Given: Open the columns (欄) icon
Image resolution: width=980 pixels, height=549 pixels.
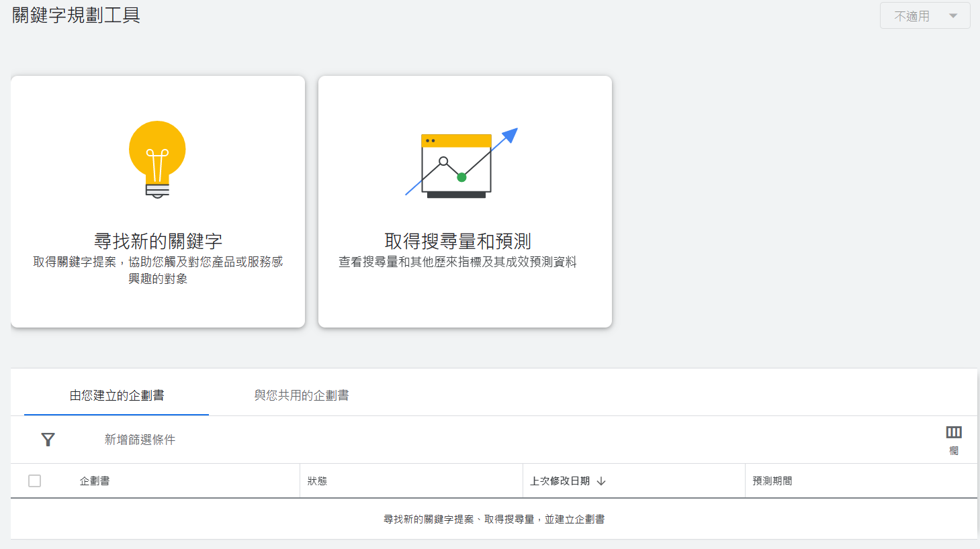Looking at the screenshot, I should pos(954,440).
